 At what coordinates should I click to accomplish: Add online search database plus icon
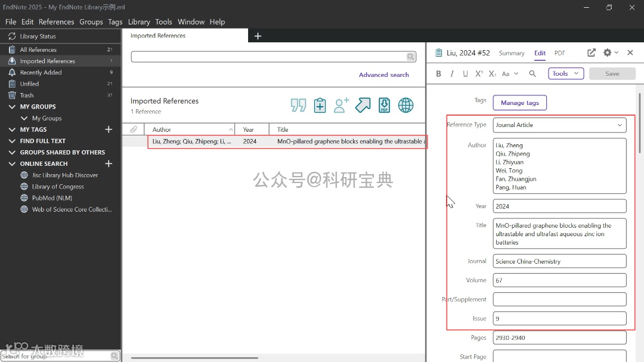pyautogui.click(x=109, y=163)
